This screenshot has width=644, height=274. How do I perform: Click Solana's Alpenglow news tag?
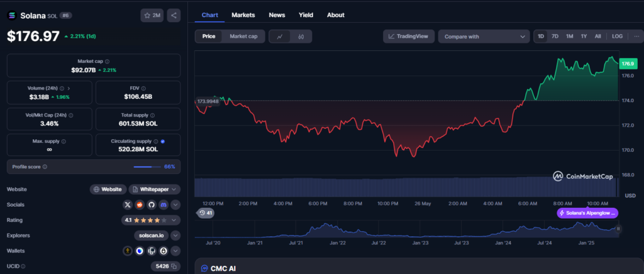[587, 213]
